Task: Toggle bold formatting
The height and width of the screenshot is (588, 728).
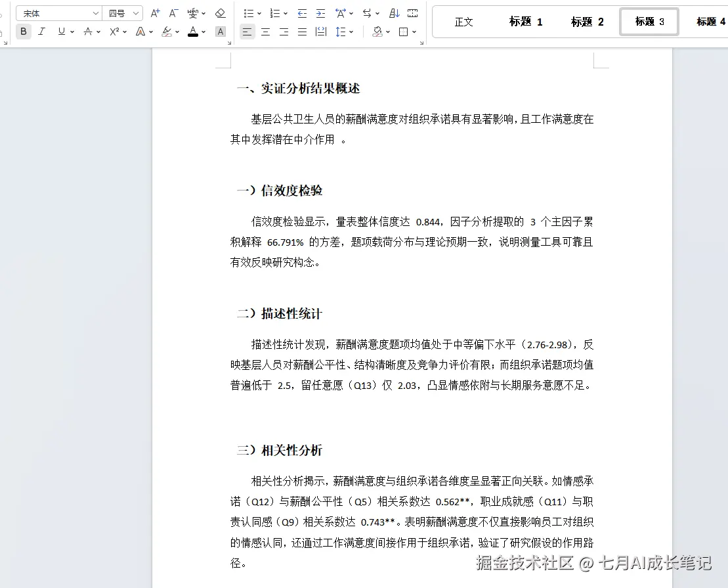Action: coord(24,32)
